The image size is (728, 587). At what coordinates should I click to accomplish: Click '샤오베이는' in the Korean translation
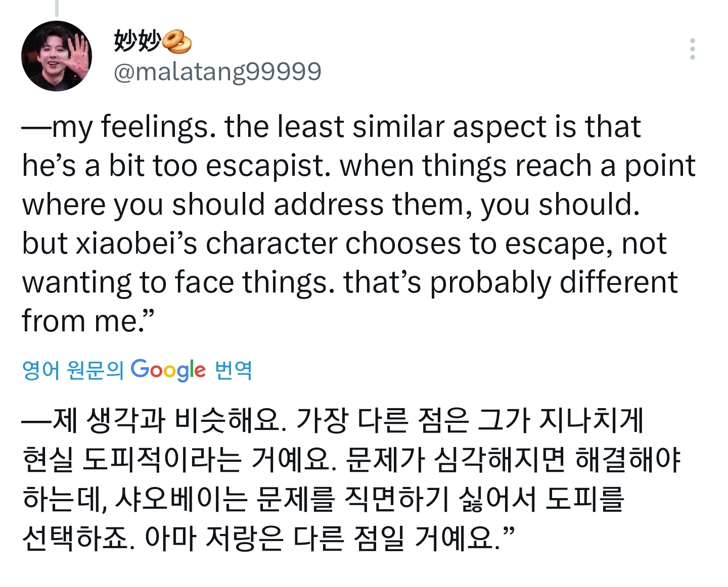181,499
